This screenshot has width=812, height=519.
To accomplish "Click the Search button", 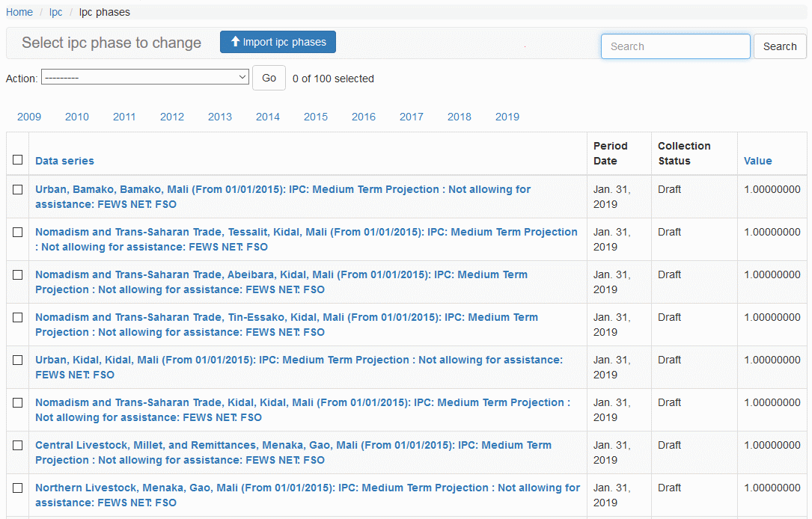I will pyautogui.click(x=779, y=46).
